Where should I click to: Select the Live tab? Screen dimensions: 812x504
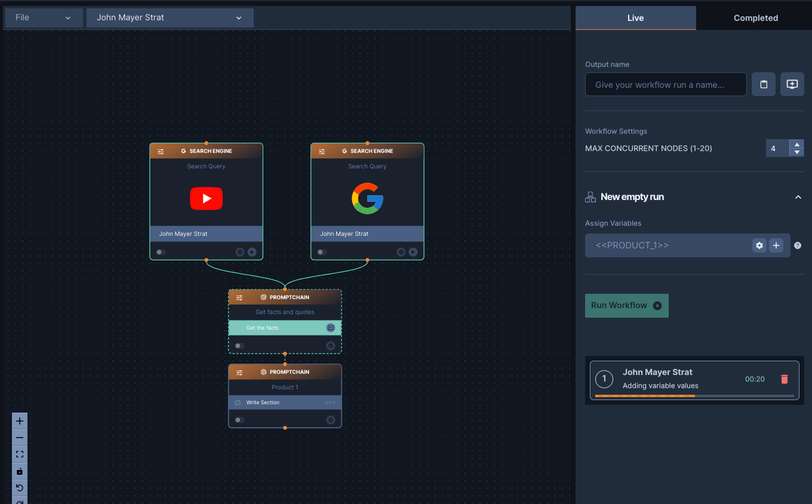[635, 18]
